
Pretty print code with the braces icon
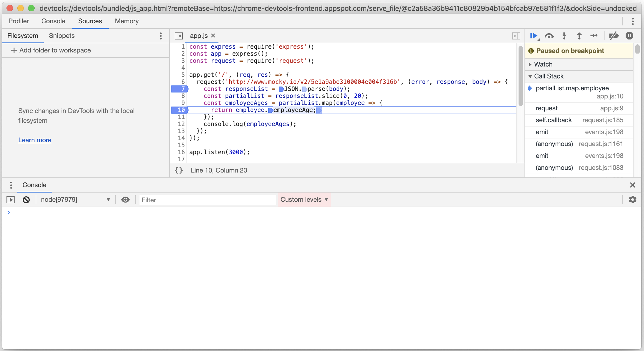pyautogui.click(x=179, y=170)
